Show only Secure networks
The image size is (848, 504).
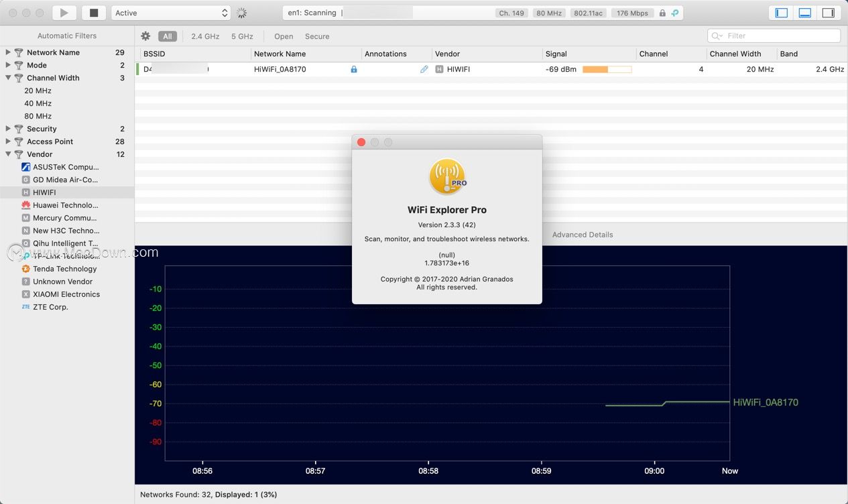pyautogui.click(x=317, y=36)
